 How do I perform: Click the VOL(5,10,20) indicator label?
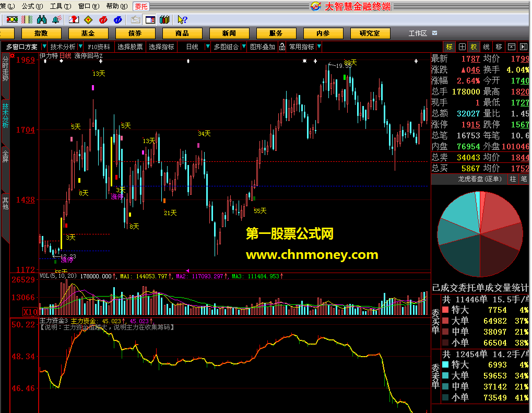point(58,276)
